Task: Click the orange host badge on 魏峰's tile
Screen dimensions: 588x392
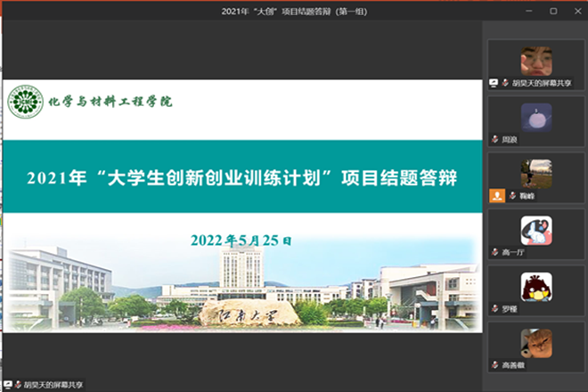Action: pos(495,195)
